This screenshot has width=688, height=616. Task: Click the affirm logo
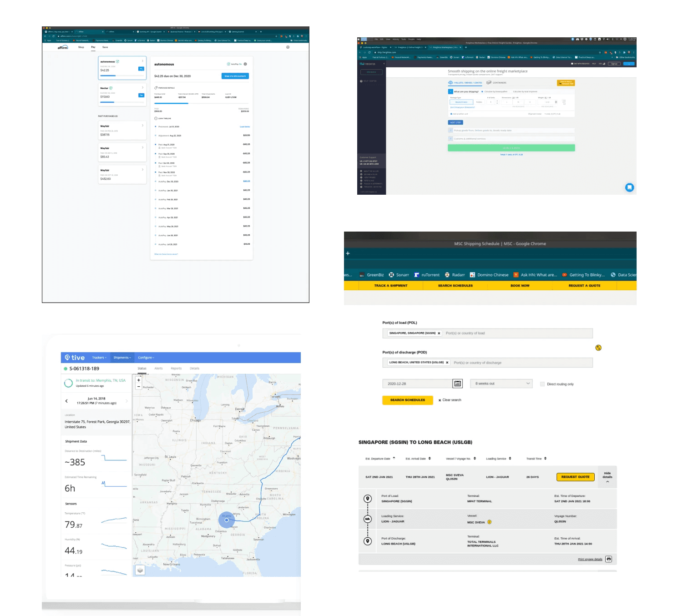(x=63, y=47)
